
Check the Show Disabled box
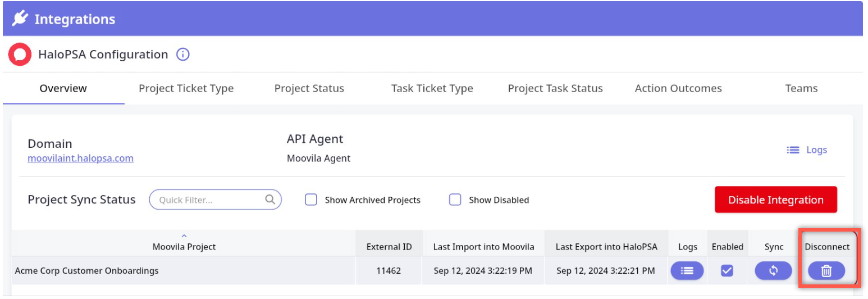pyautogui.click(x=455, y=200)
